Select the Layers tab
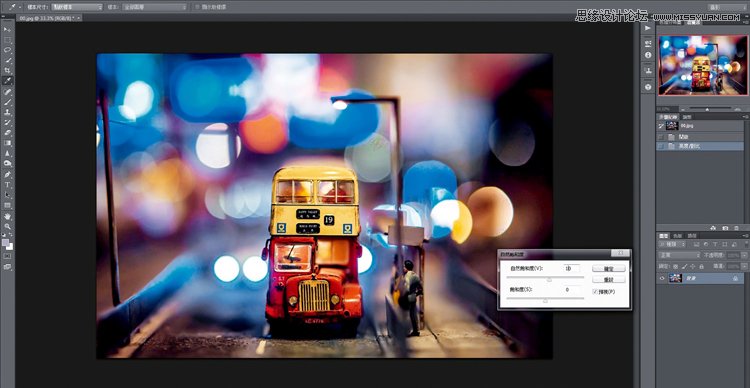This screenshot has height=388, width=750. (x=664, y=236)
